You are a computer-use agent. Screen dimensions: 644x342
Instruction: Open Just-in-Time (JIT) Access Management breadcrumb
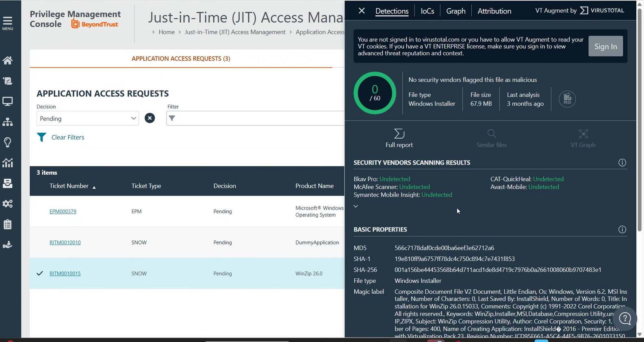(235, 32)
